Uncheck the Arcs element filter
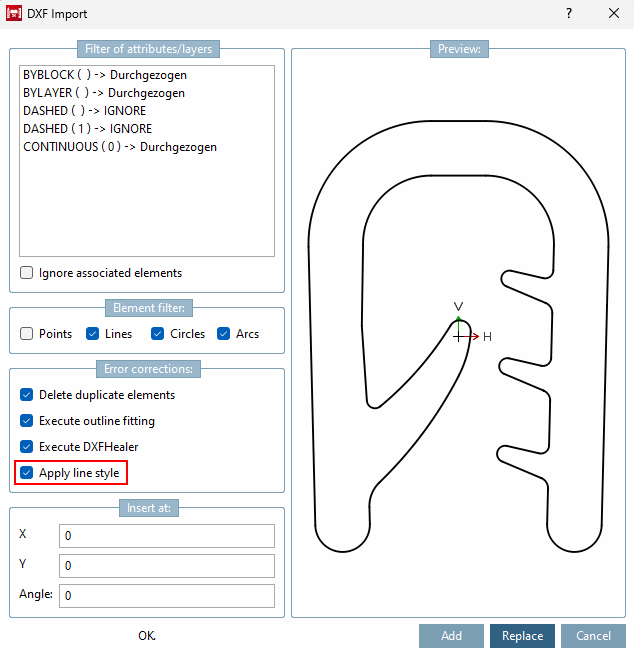This screenshot has width=634, height=657. coord(223,334)
